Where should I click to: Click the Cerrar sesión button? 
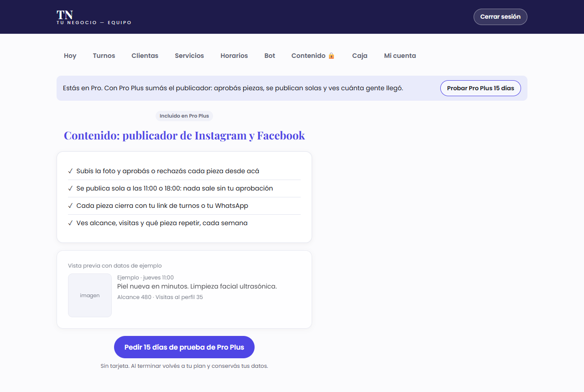[x=500, y=17]
